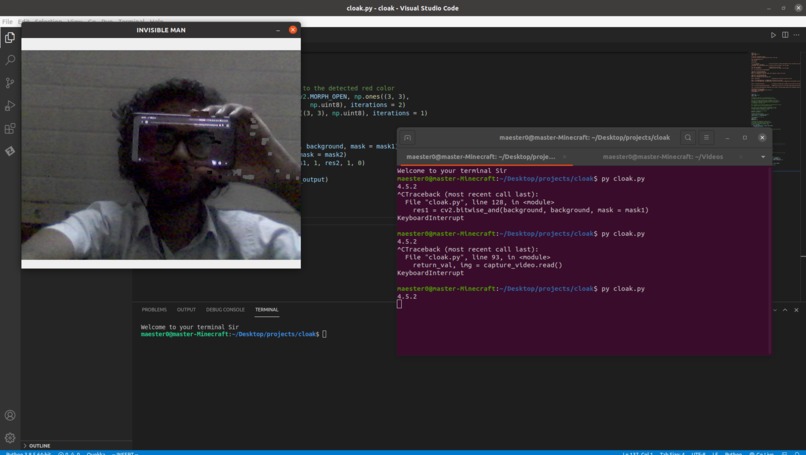Maximize the VS Code panel with the up chevron
Image resolution: width=806 pixels, height=455 pixels.
(785, 310)
